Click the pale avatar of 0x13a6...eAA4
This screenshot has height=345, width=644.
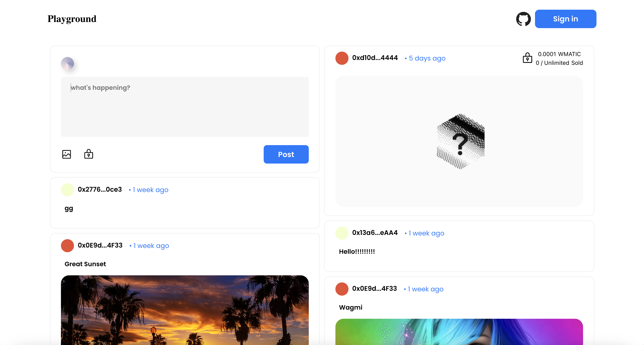pyautogui.click(x=342, y=233)
